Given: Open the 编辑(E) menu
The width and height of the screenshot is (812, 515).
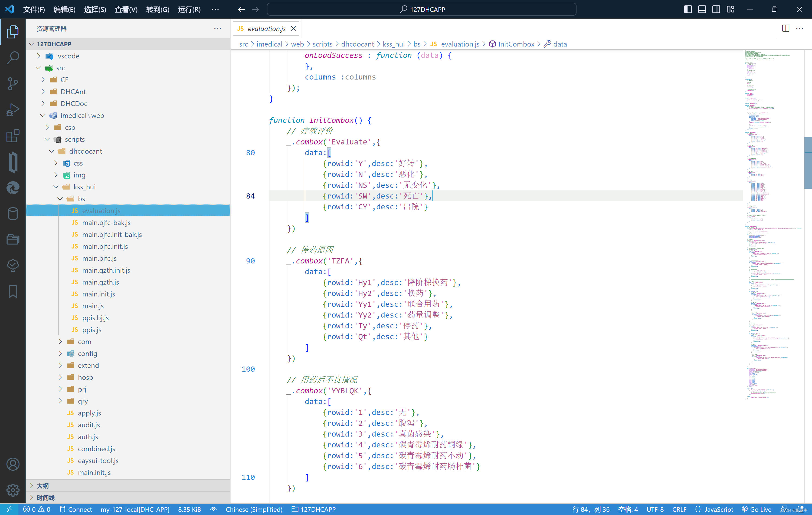Looking at the screenshot, I should 64,9.
